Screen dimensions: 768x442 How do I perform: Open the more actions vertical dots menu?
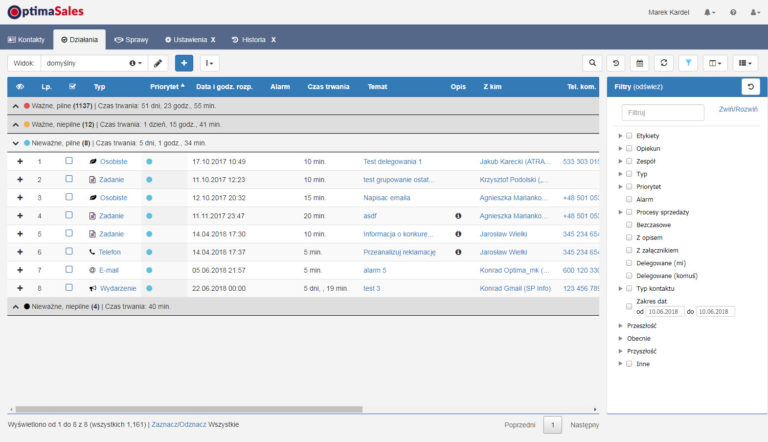point(209,63)
